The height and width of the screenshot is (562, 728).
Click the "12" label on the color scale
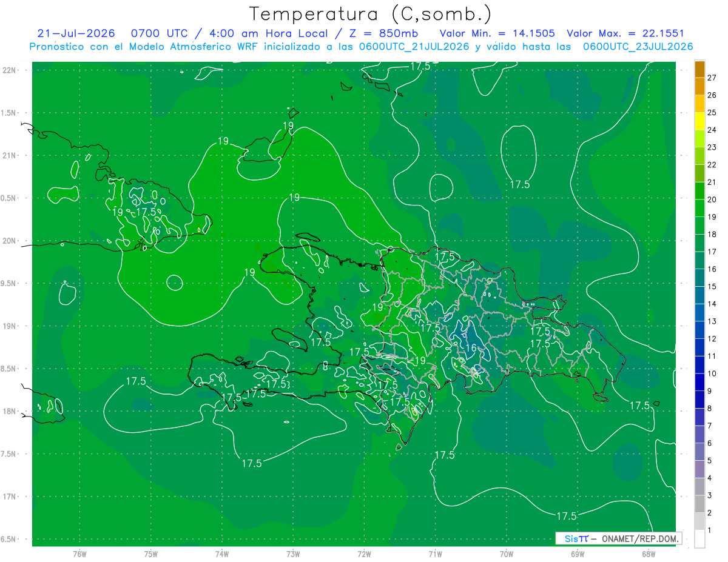coord(712,338)
